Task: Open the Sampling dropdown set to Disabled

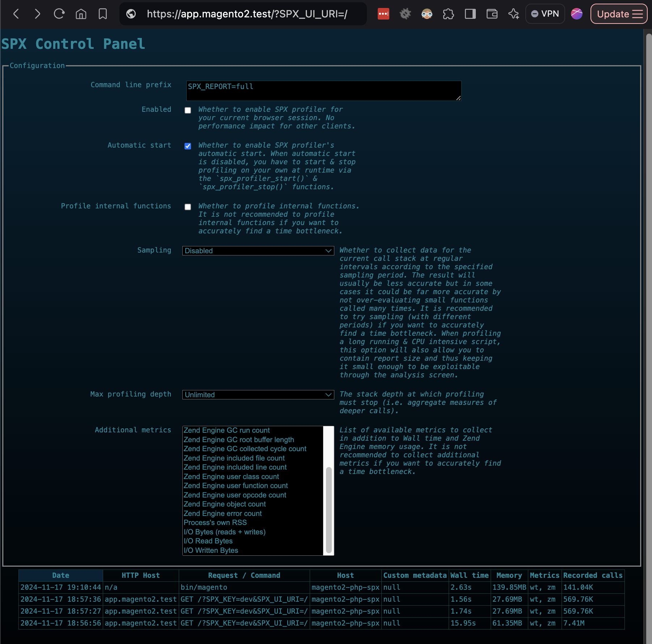Action: 258,250
